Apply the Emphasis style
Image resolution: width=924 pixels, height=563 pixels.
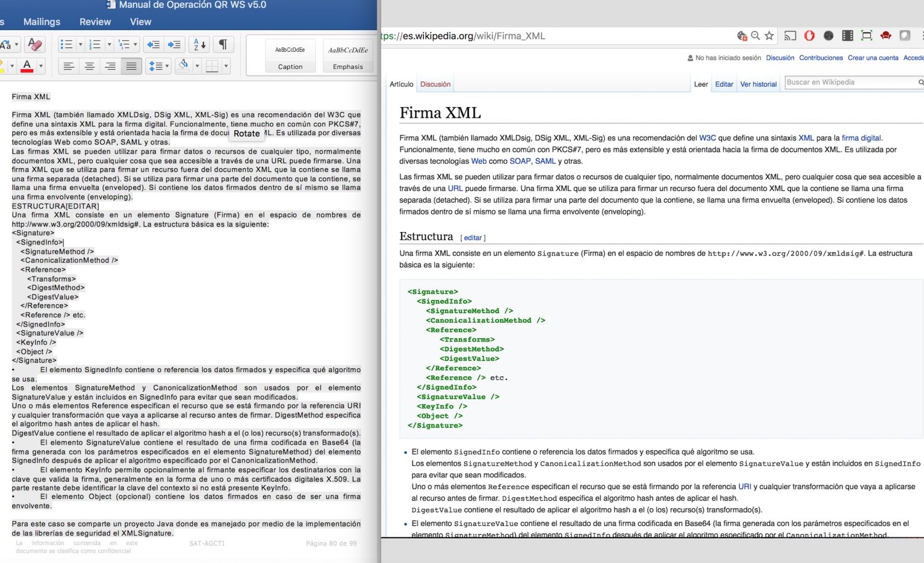348,55
